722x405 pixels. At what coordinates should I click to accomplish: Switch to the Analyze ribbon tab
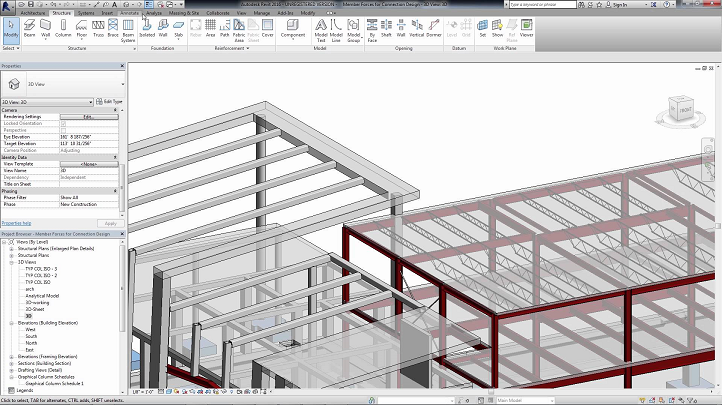click(154, 13)
